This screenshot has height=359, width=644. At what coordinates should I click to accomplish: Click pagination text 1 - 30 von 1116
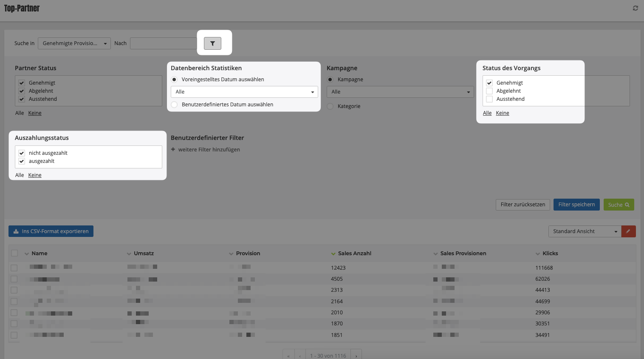(x=328, y=356)
